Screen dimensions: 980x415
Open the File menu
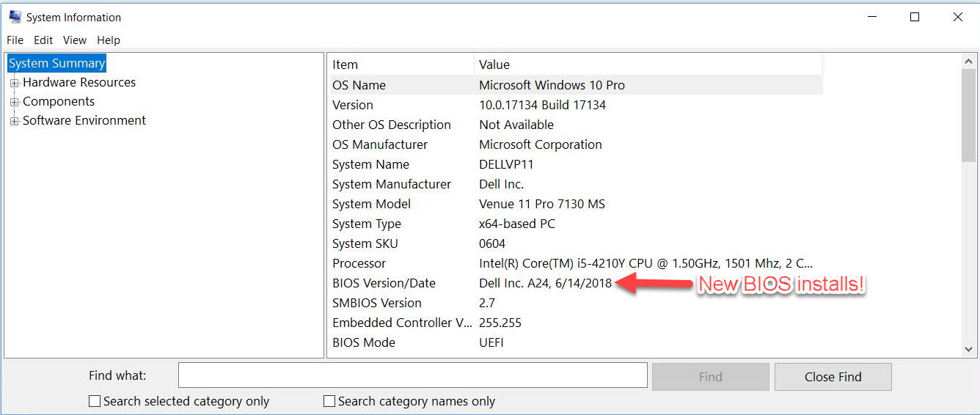click(15, 40)
